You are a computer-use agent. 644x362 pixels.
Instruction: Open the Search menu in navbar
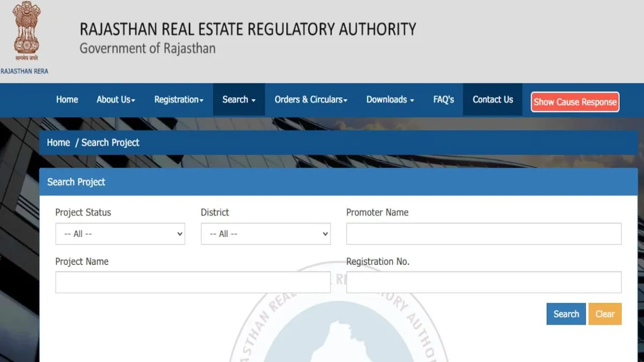pos(239,100)
